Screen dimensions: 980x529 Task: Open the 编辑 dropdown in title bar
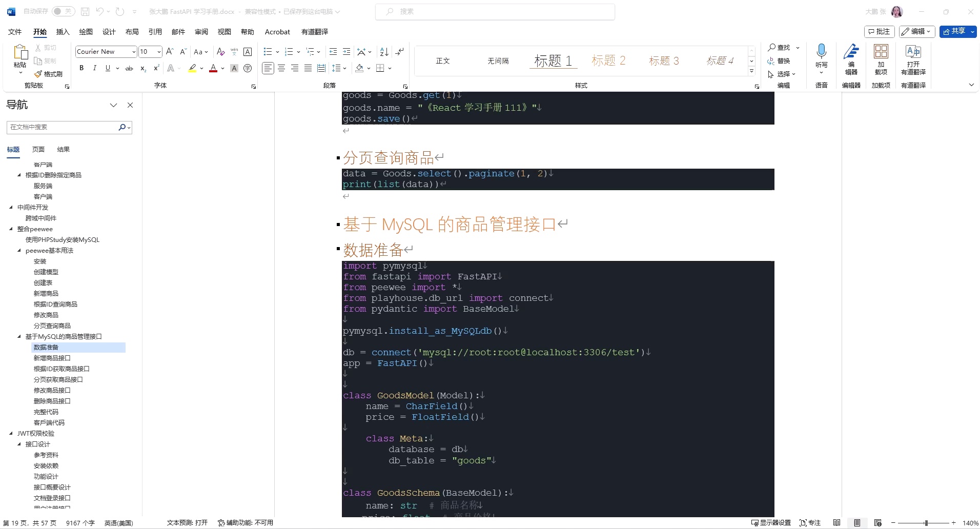pyautogui.click(x=915, y=31)
